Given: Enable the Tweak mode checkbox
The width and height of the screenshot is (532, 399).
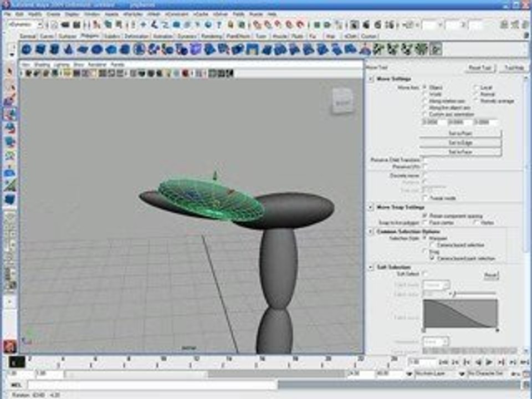Looking at the screenshot, I should 425,198.
